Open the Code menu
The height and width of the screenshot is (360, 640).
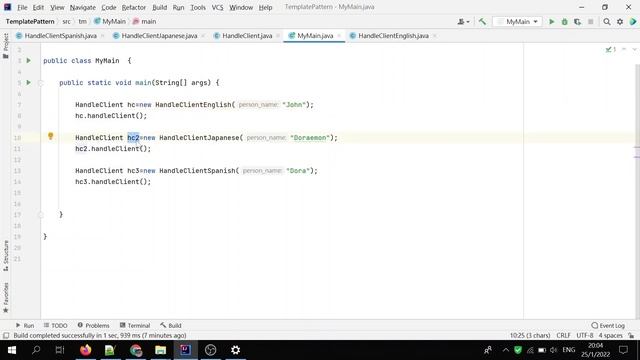109,7
